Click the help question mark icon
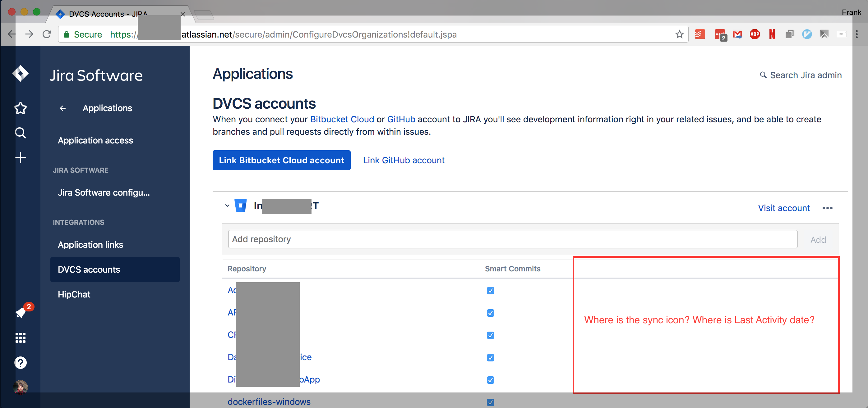868x408 pixels. [21, 363]
